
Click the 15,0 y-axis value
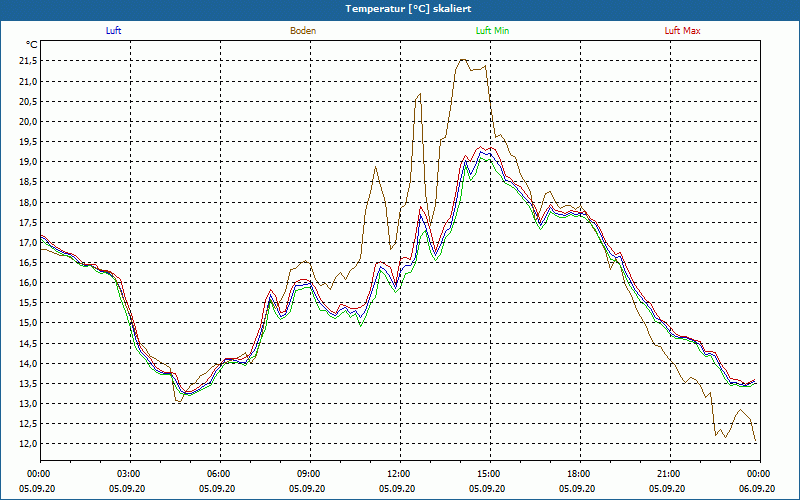click(x=28, y=323)
